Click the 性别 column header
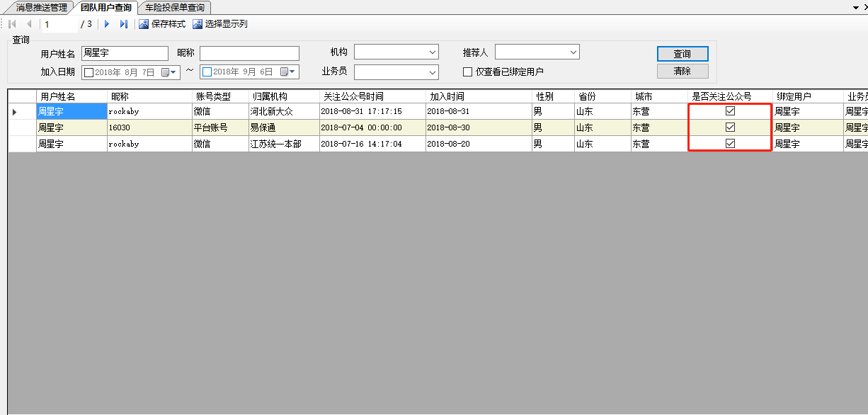This screenshot has height=415, width=868. pos(554,96)
